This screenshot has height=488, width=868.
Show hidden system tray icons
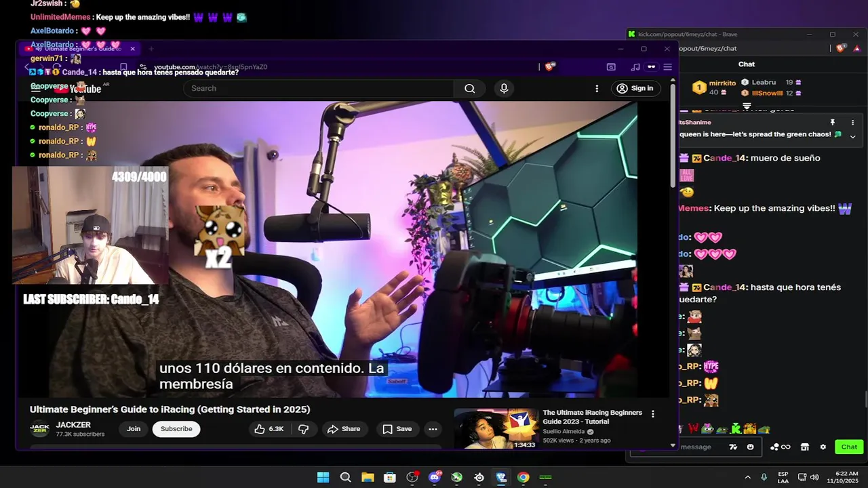pos(747,477)
